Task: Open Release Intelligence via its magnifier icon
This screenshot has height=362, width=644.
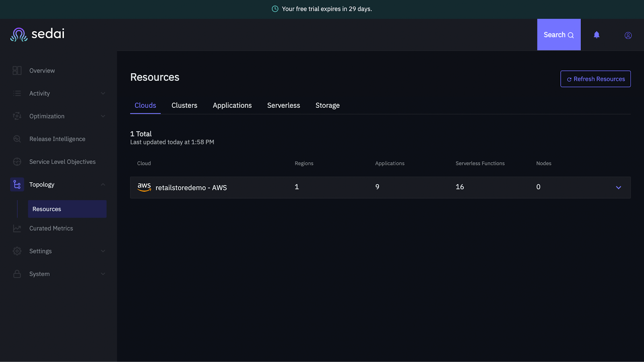Action: tap(17, 138)
